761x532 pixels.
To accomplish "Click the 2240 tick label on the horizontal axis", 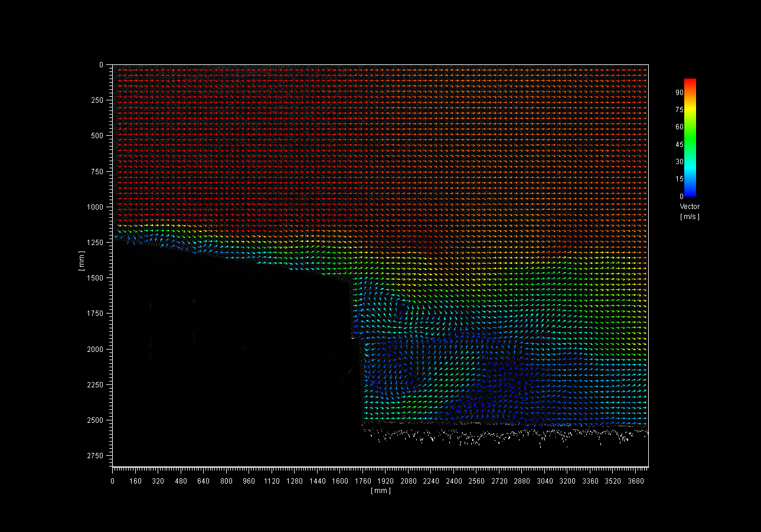I will (x=430, y=481).
